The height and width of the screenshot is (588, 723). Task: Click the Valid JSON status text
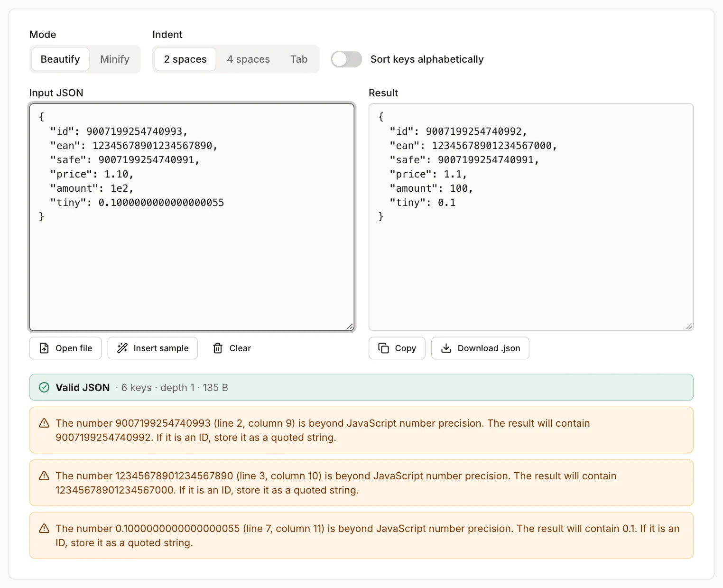point(83,388)
